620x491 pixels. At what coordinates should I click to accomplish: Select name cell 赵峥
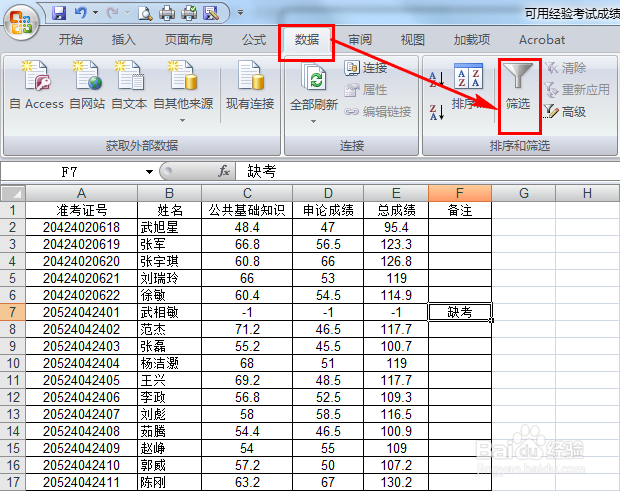pos(169,448)
